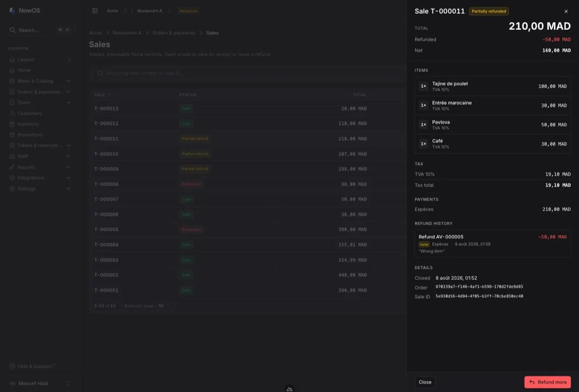The image size is (579, 392).
Task: Click the 1× quantity badge for Pavlova
Action: (424, 125)
